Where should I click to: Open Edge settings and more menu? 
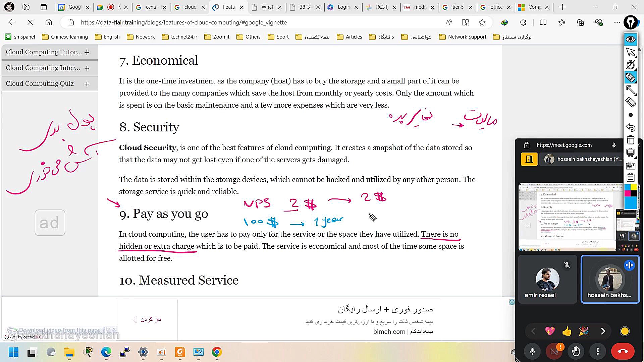pyautogui.click(x=617, y=22)
